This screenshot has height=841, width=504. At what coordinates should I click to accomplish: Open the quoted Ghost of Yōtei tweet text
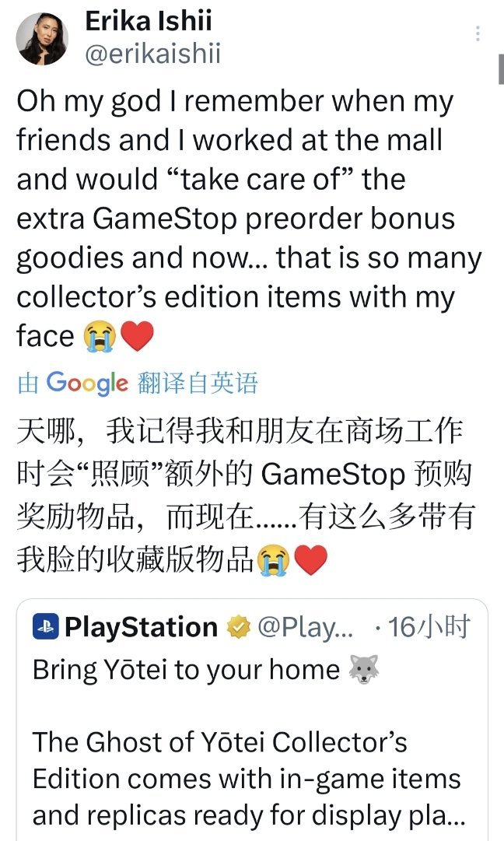[x=247, y=779]
